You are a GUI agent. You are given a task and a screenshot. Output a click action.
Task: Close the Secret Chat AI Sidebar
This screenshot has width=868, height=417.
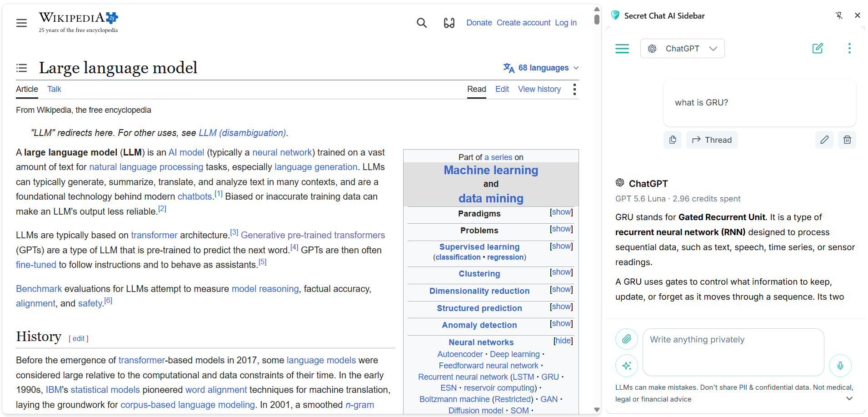pos(858,15)
